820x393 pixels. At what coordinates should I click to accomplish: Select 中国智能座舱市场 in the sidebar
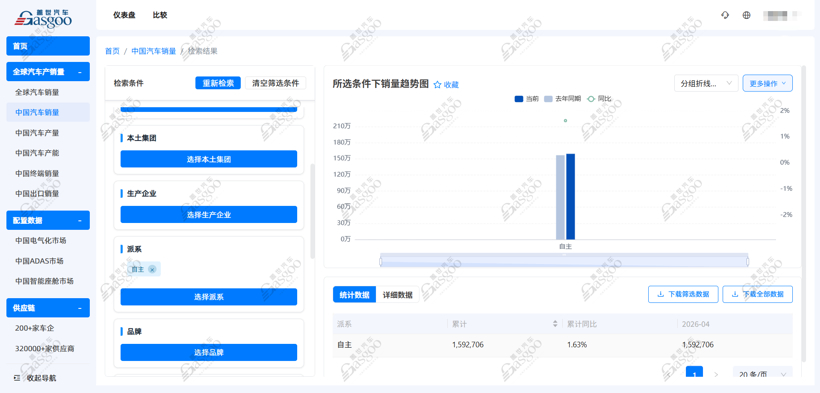click(48, 281)
